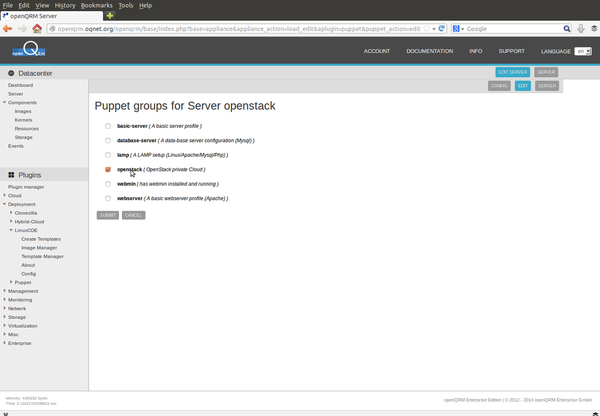Open the Info link
Viewport: 600px width, 416px height.
(475, 51)
